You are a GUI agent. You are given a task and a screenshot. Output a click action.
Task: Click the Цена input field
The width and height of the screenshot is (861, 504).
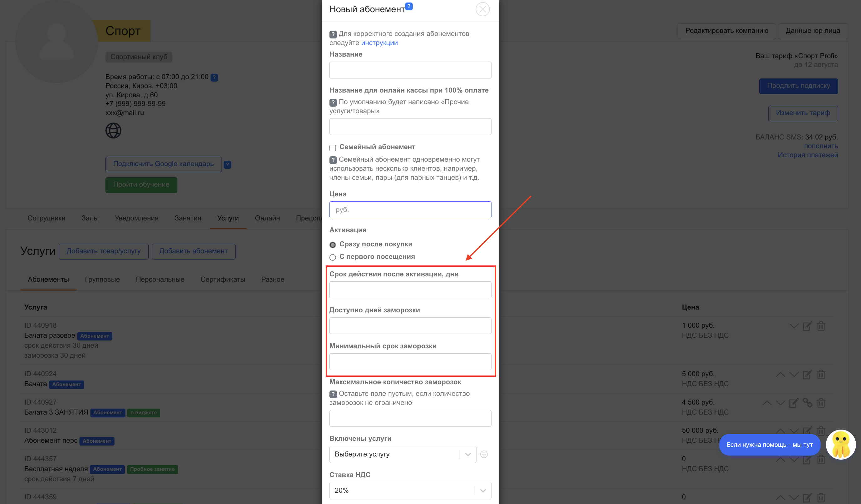[x=410, y=210]
